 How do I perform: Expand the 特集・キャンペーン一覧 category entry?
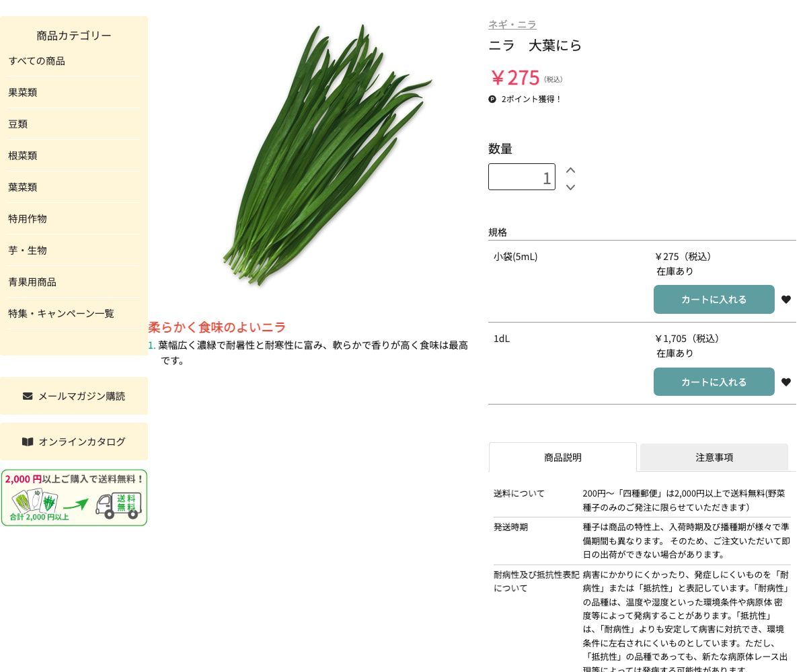click(61, 313)
